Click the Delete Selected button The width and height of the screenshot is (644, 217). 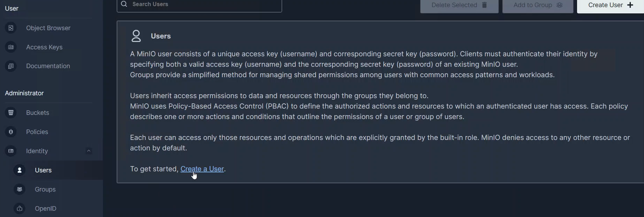coord(459,5)
